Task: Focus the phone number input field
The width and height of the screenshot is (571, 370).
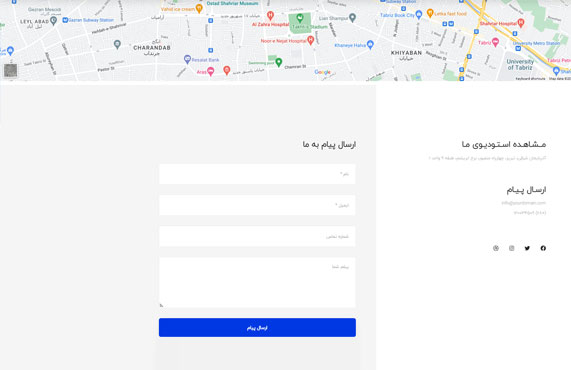Action: (x=257, y=236)
